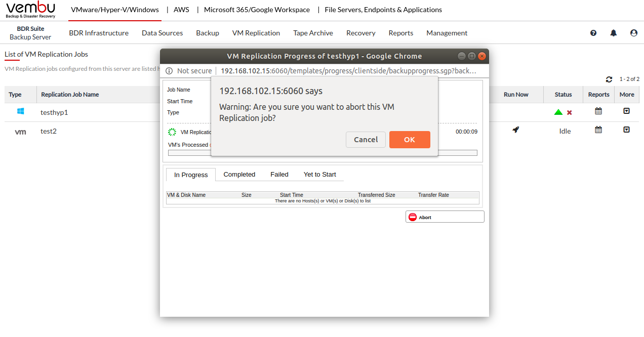Click the help question mark icon
This screenshot has width=644, height=337.
click(593, 33)
